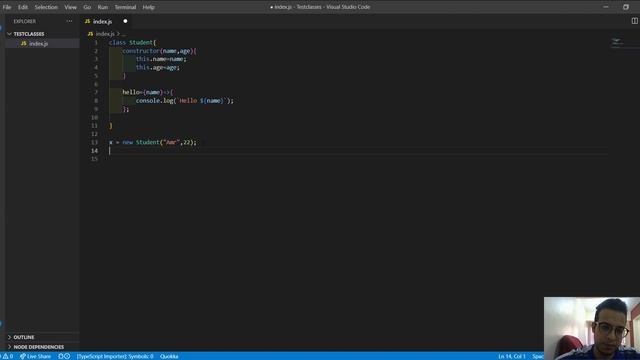Click the split editor icon at top right
This screenshot has height=360, width=640.
point(635,21)
